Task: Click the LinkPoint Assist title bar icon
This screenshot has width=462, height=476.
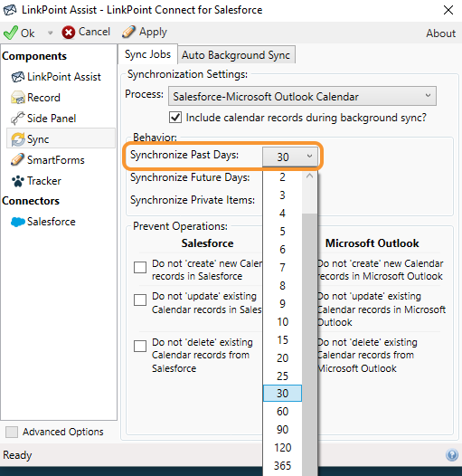Action: tap(10, 10)
